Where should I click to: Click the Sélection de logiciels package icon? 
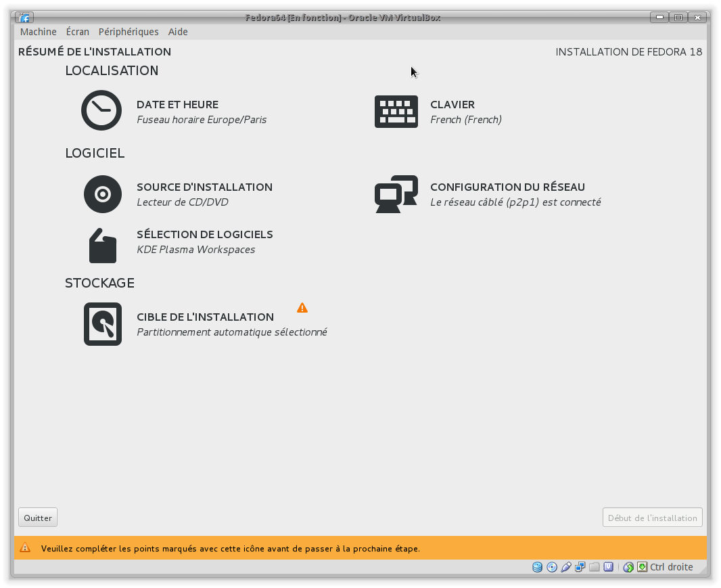[103, 246]
